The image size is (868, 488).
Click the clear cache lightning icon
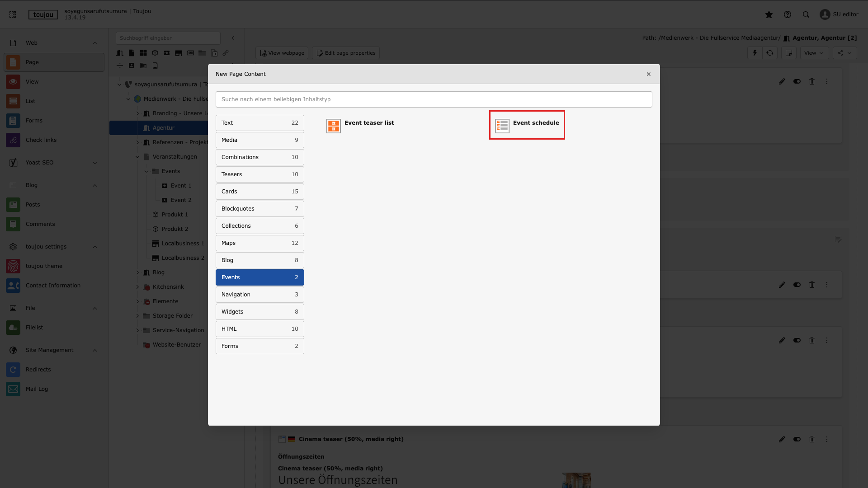point(755,53)
